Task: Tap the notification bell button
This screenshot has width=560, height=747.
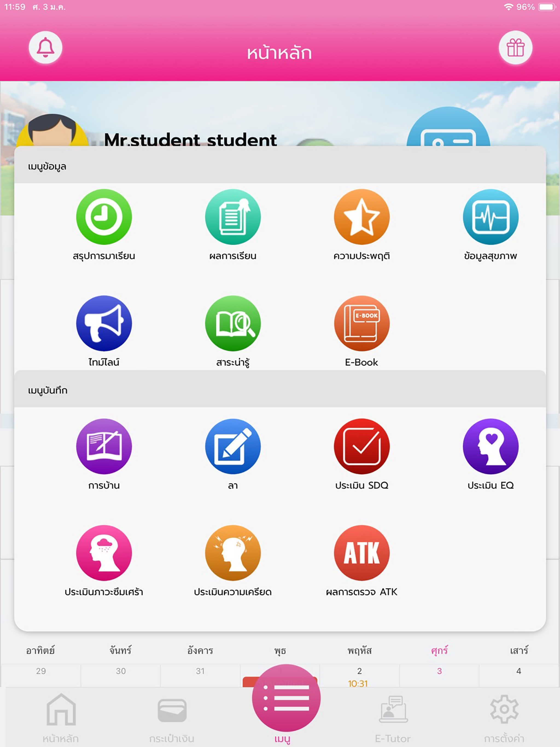Action: (x=45, y=47)
